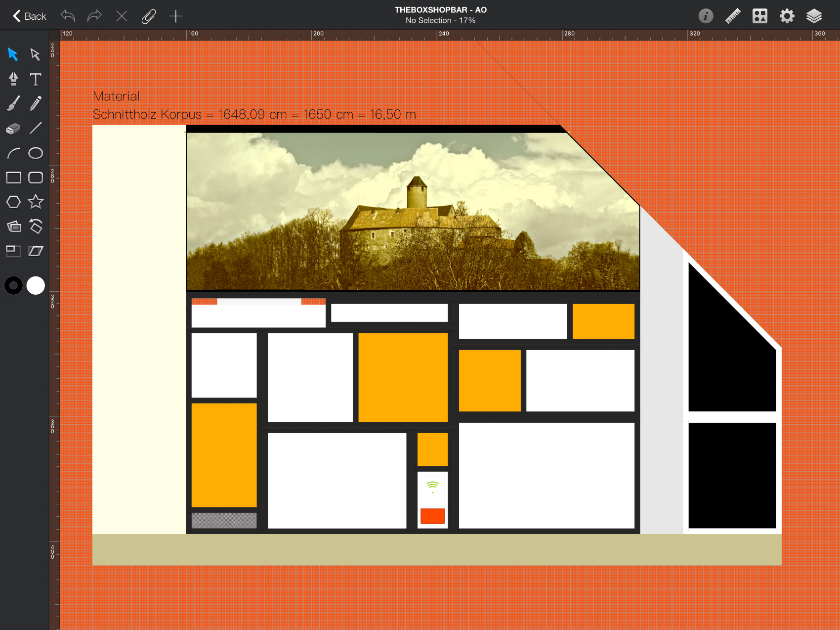Select the Rectangle tool
Image resolution: width=840 pixels, height=630 pixels.
13,178
